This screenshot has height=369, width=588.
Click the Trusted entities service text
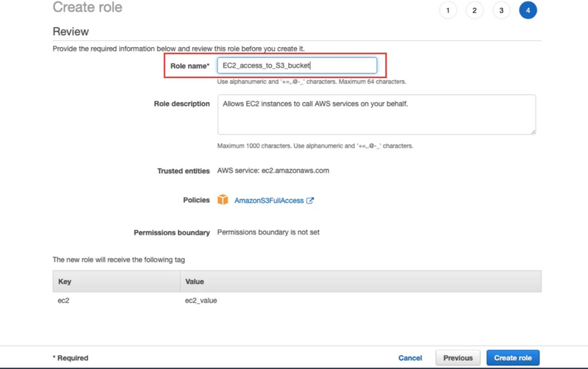click(x=273, y=171)
